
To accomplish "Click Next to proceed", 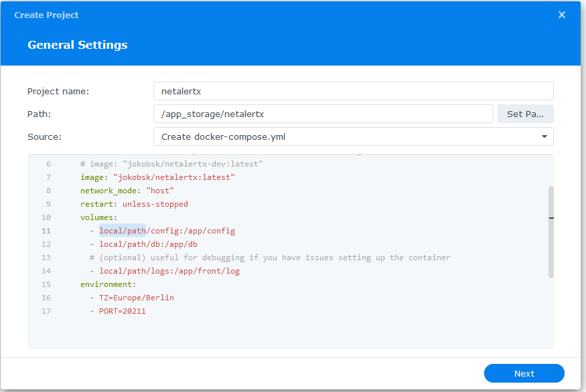I will click(x=524, y=373).
